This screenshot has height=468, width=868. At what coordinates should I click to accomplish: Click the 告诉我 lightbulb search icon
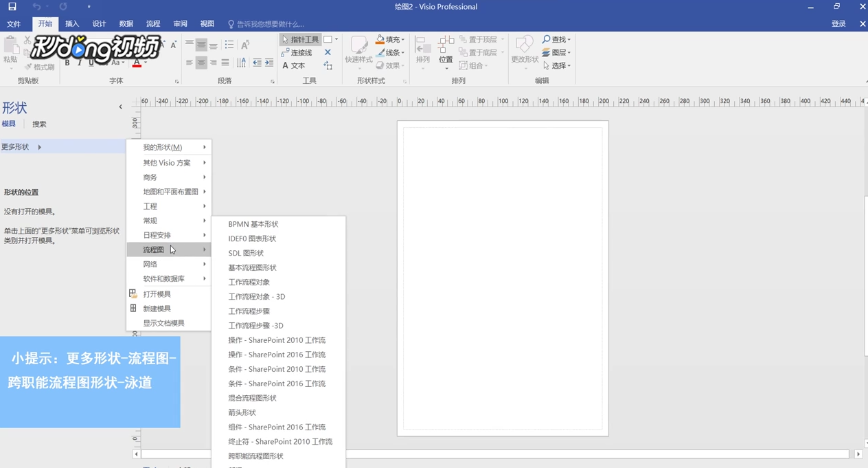[x=231, y=24]
